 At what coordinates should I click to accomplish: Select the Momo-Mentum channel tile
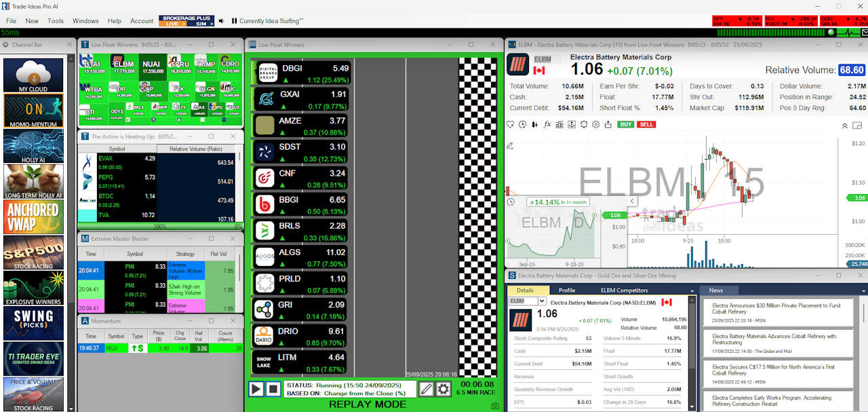point(33,111)
